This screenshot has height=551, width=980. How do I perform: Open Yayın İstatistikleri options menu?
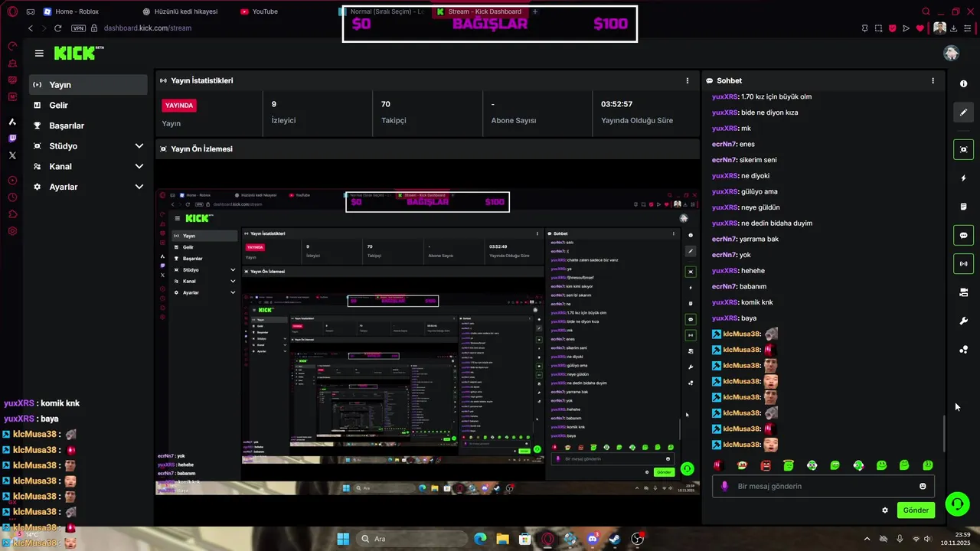coord(688,80)
